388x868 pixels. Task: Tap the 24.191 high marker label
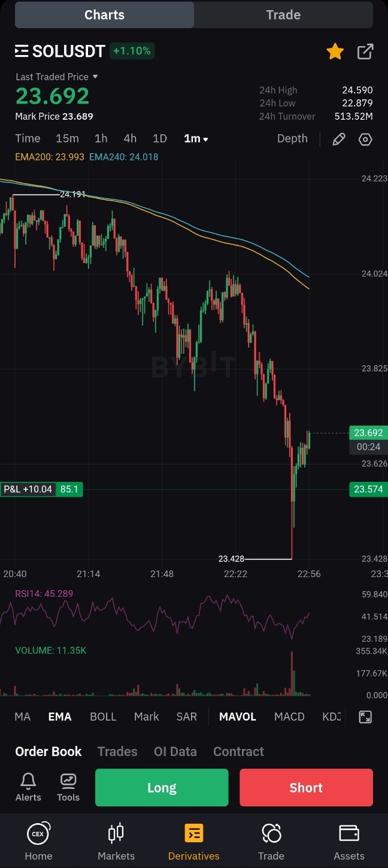[x=72, y=194]
